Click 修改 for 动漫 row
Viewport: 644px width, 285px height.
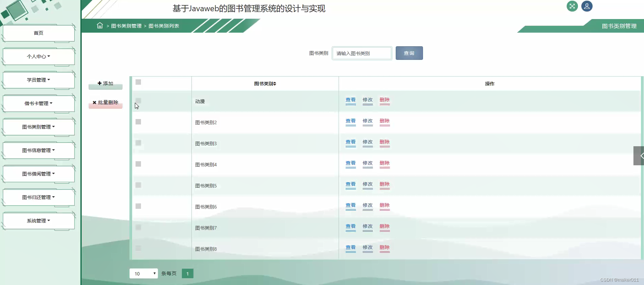(367, 100)
